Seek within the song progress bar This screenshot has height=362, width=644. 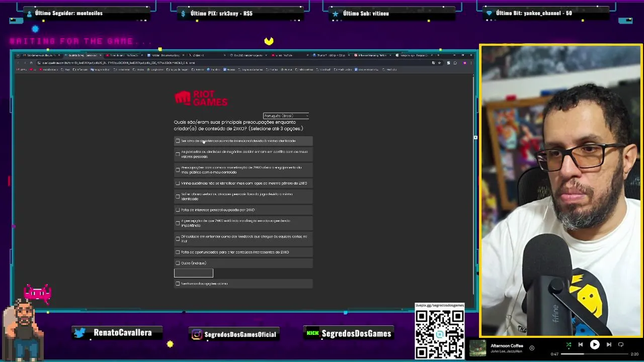click(x=594, y=354)
